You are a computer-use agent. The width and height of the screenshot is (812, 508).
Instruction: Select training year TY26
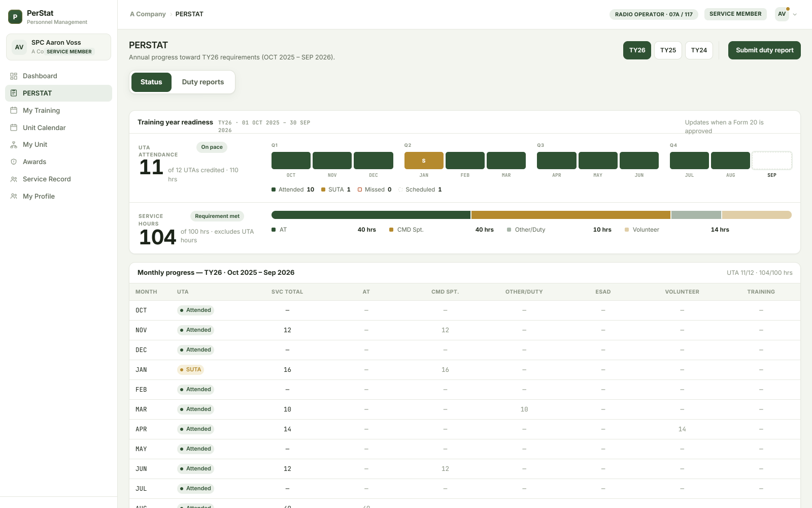pyautogui.click(x=637, y=50)
